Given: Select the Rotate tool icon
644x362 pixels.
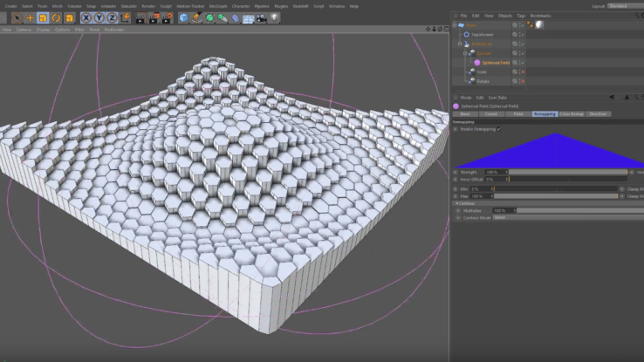Looking at the screenshot, I should pyautogui.click(x=56, y=17).
